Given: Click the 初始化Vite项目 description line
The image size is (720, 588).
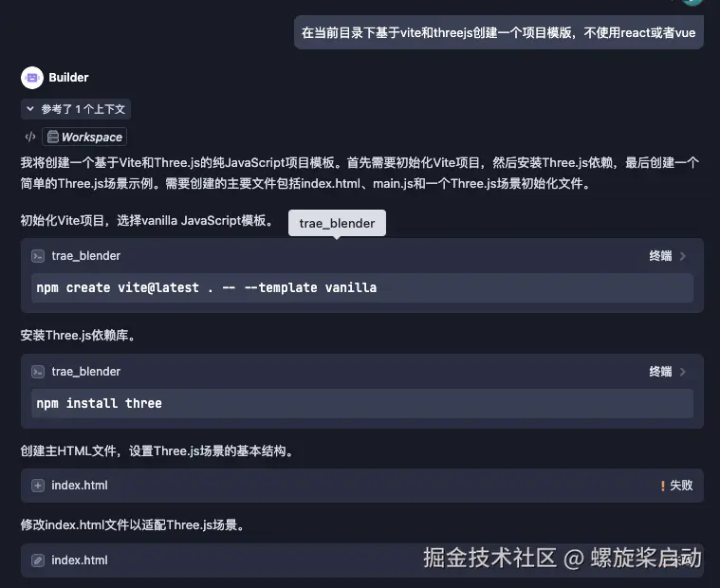Looking at the screenshot, I should pyautogui.click(x=146, y=221).
